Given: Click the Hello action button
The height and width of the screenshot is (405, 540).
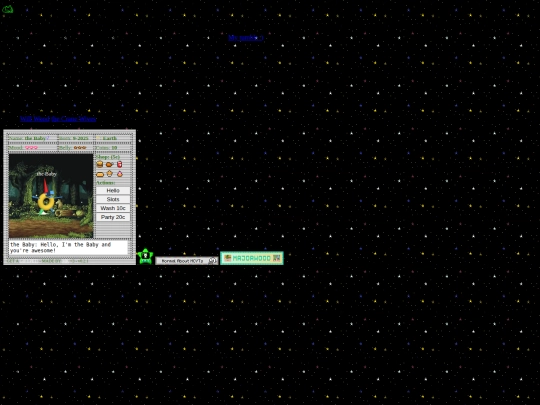Looking at the screenshot, I should [113, 190].
